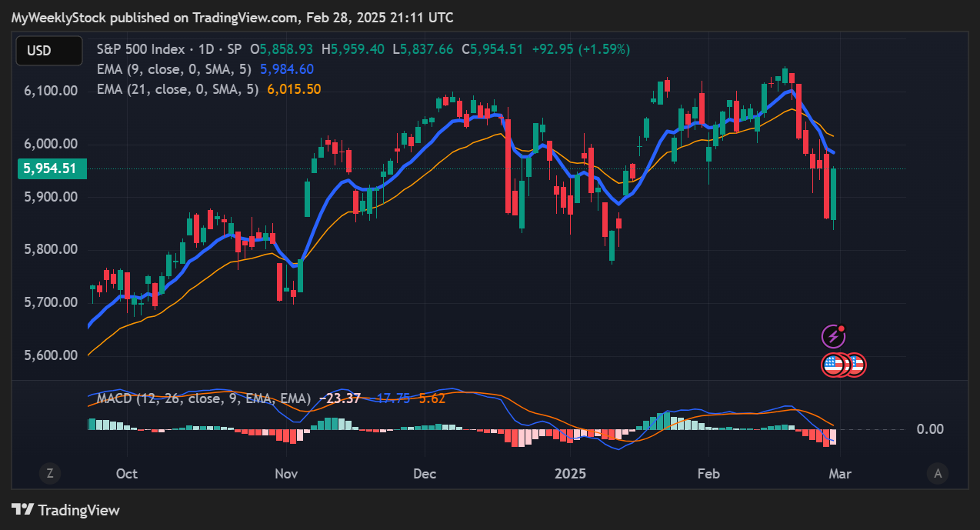Click the low value L5,837.66
Image resolution: width=980 pixels, height=530 pixels.
click(423, 48)
